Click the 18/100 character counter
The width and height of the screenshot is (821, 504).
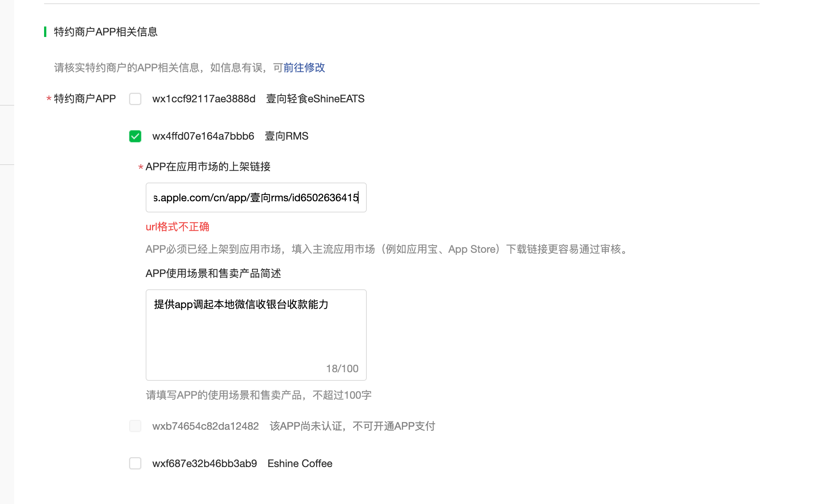pyautogui.click(x=342, y=368)
